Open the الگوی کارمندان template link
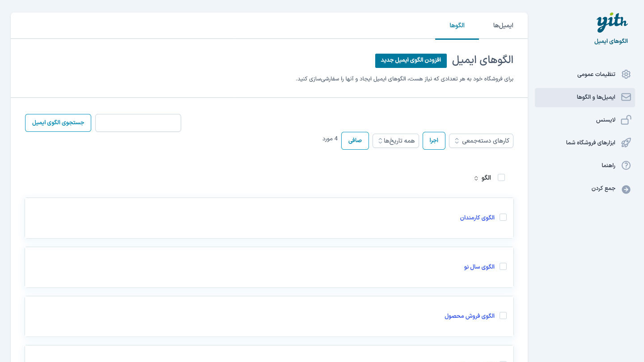Viewport: 644px width, 362px height. [477, 218]
